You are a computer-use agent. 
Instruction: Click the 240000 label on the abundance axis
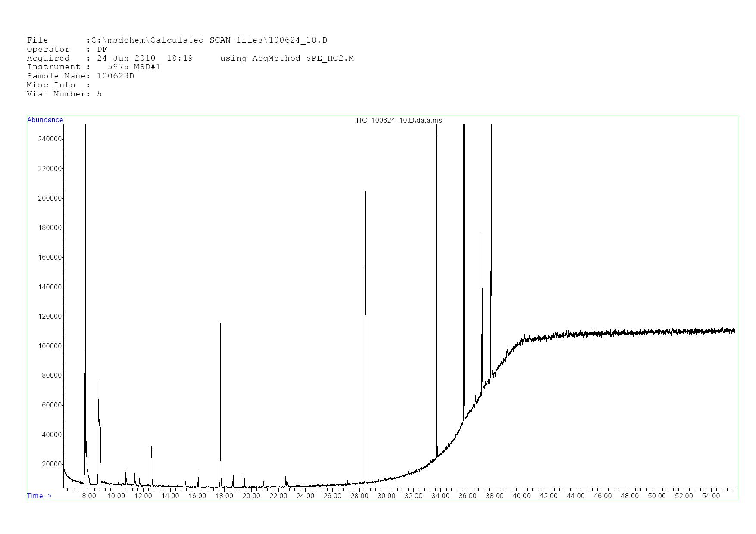tap(50, 139)
